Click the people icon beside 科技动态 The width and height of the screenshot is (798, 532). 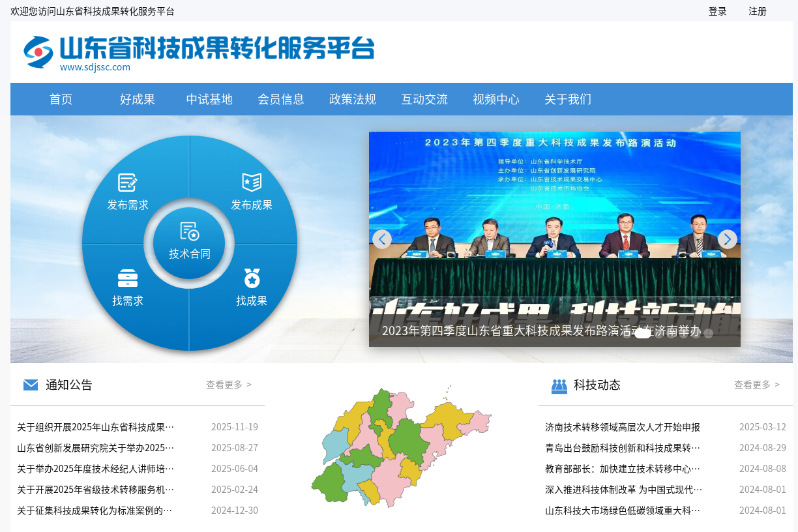pos(559,385)
